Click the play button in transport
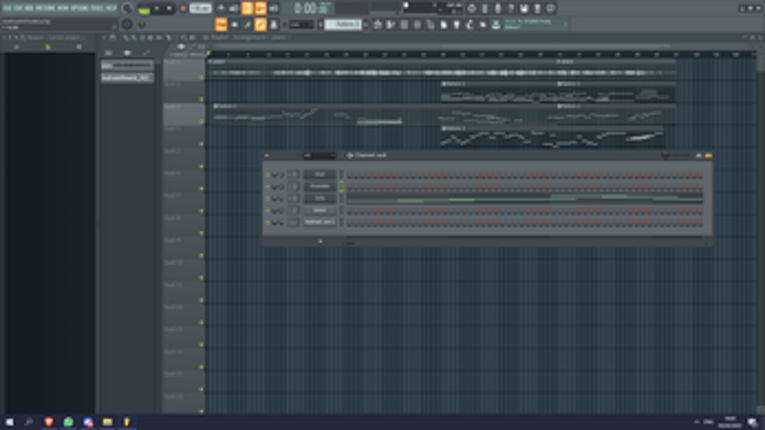 [157, 8]
